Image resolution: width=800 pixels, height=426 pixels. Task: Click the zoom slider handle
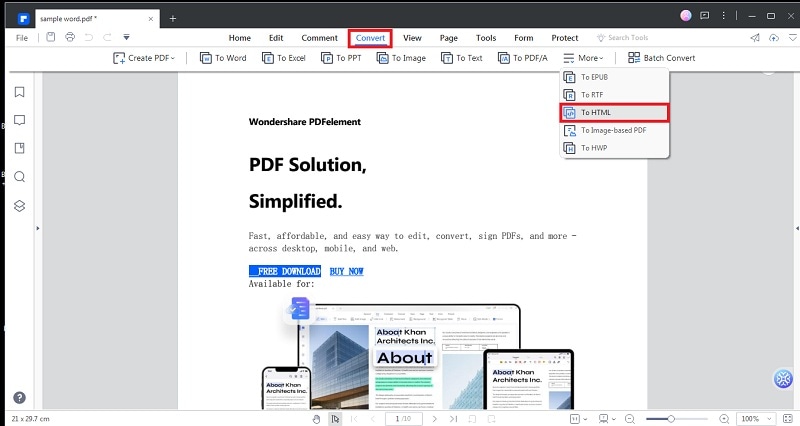point(671,419)
